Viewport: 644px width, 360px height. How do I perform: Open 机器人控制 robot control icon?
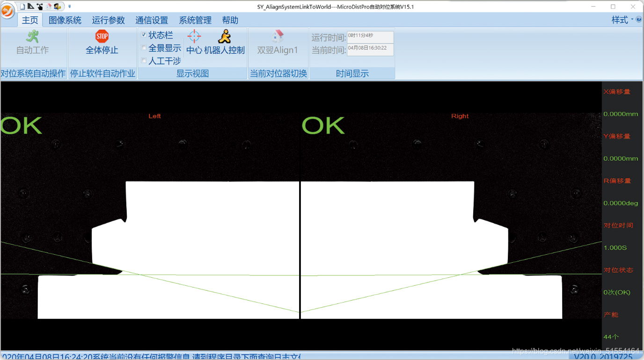coord(225,36)
